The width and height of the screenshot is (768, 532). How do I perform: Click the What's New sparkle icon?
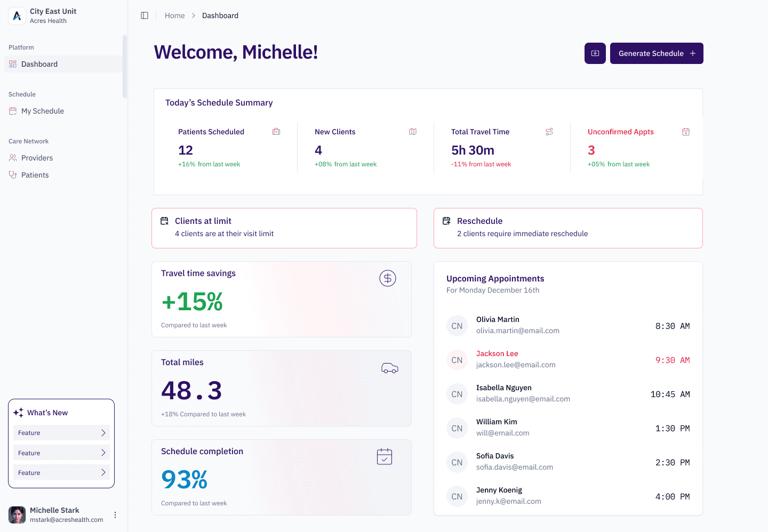[x=18, y=413]
